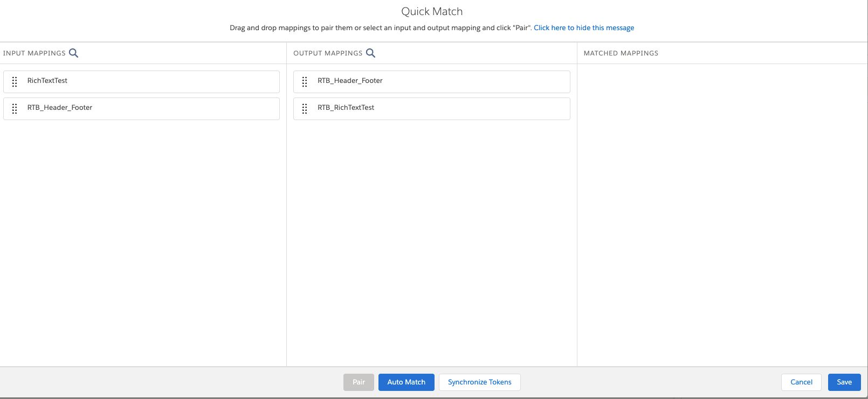Image resolution: width=868 pixels, height=399 pixels.
Task: Grab drag handle of input RTB_Header_Footer mapping
Action: tap(15, 108)
